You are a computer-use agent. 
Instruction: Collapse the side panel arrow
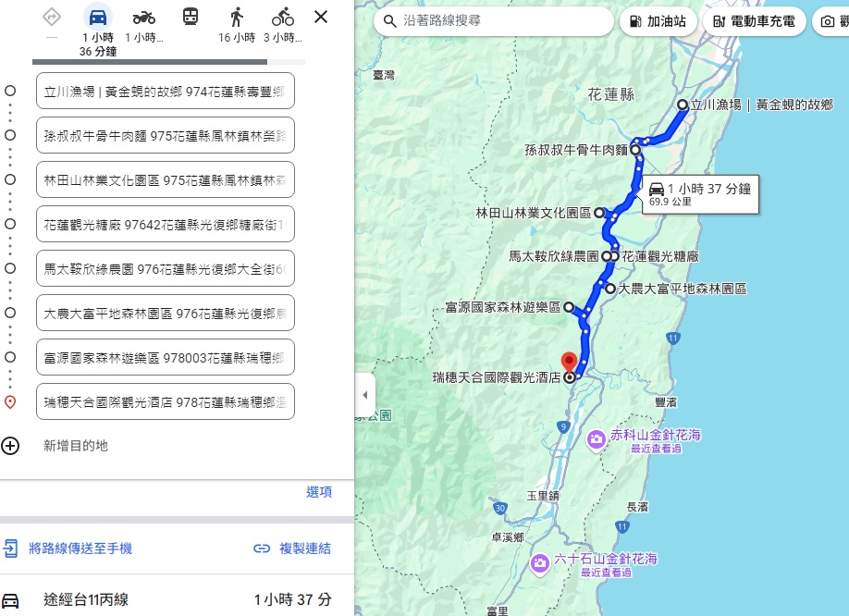coord(365,395)
